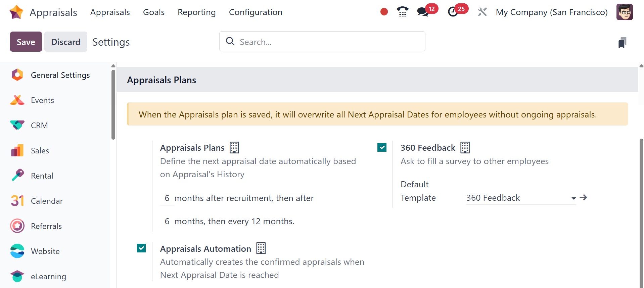Open the Calendar settings icon
Viewport: 644px width, 288px height.
[x=17, y=201]
